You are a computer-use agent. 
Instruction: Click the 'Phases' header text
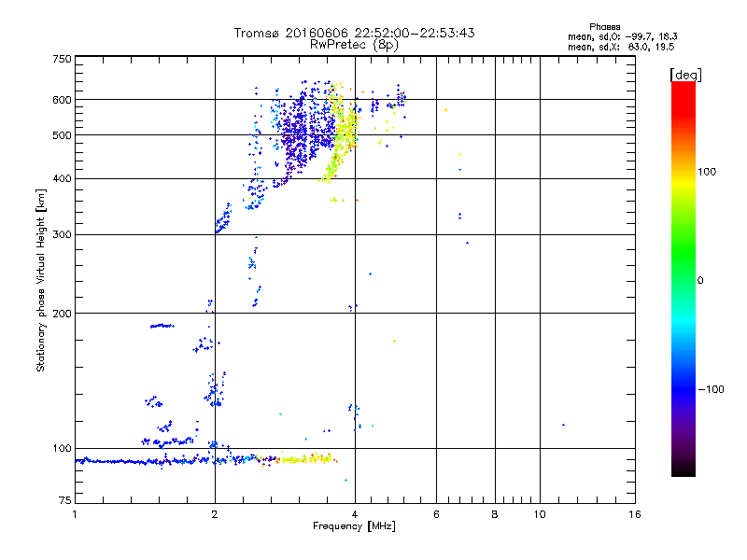604,27
